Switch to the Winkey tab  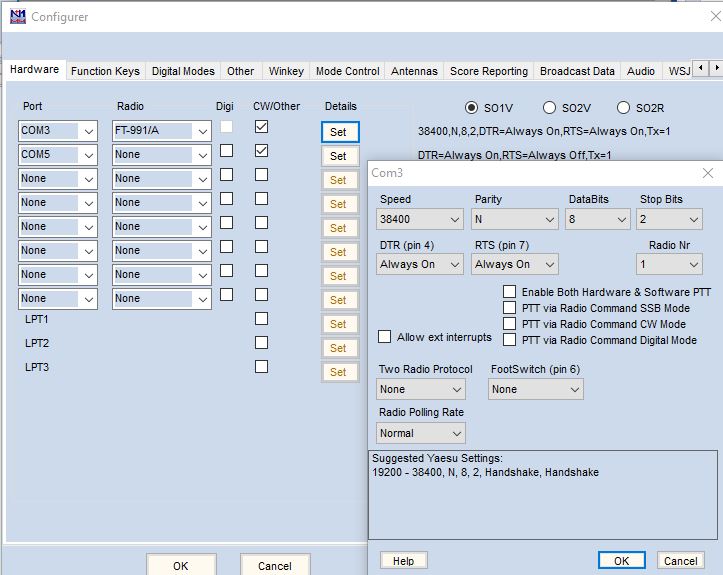[286, 71]
